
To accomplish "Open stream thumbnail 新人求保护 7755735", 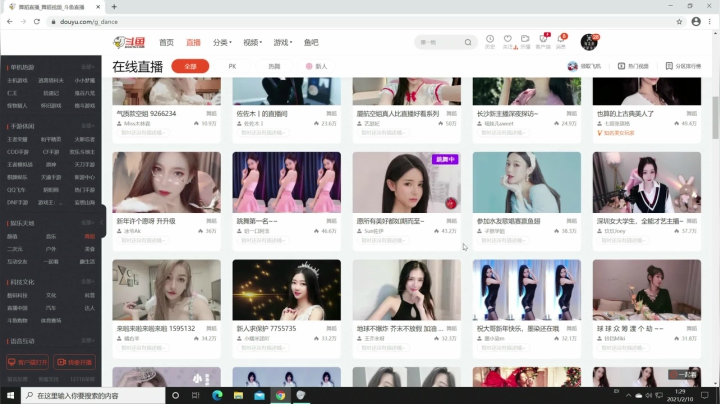I will [x=287, y=290].
